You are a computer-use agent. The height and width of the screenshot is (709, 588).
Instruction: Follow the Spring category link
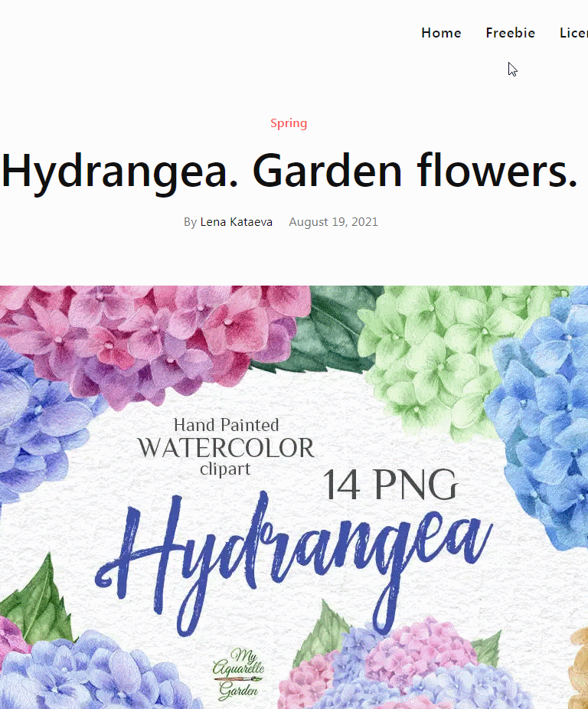tap(289, 123)
